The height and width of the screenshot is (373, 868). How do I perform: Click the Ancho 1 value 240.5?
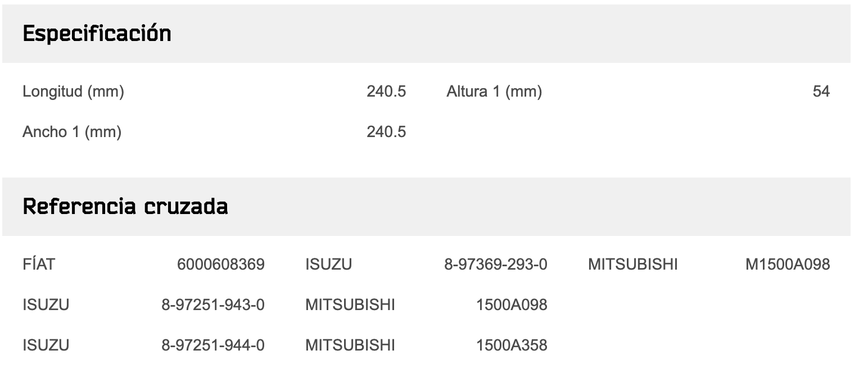tap(386, 132)
